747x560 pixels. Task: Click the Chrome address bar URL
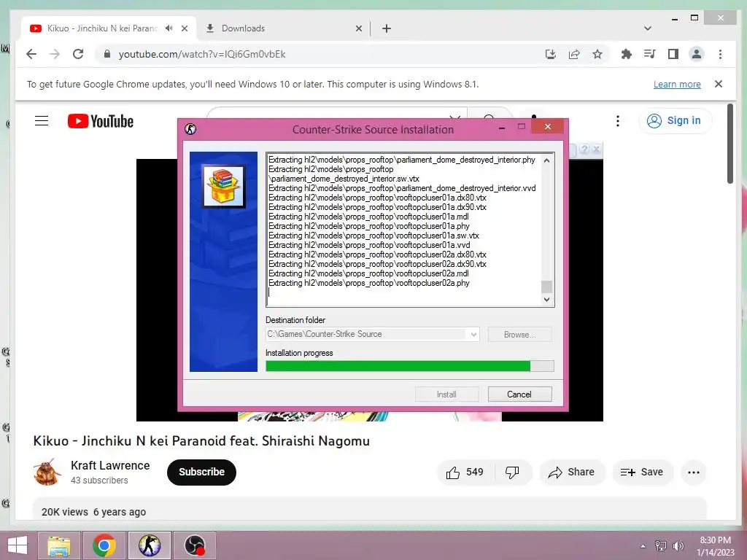click(x=202, y=54)
